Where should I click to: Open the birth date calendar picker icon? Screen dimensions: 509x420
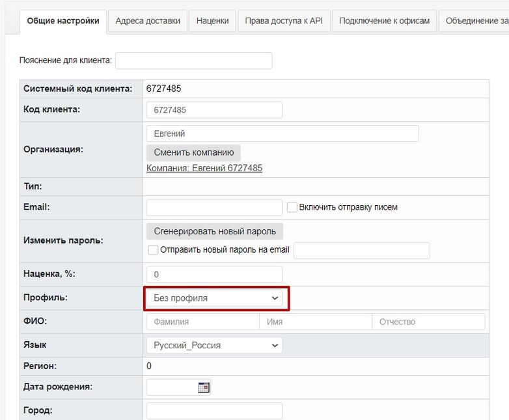(204, 387)
